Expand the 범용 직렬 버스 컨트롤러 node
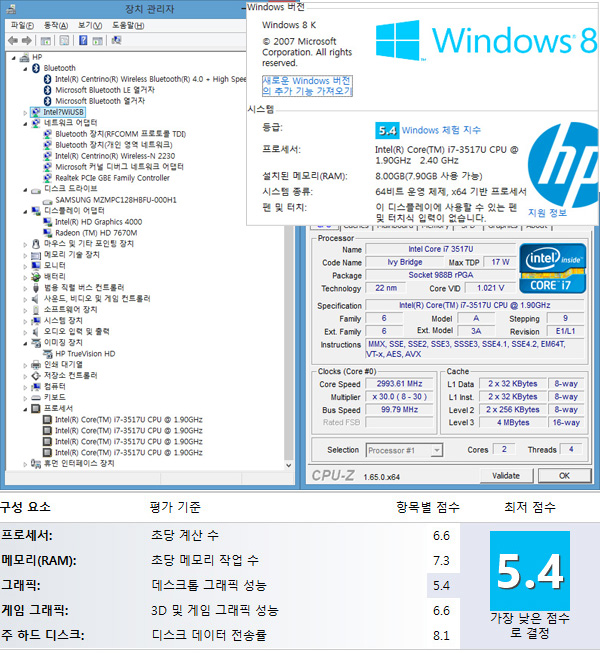Image resolution: width=600 pixels, height=653 pixels. [x=25, y=288]
